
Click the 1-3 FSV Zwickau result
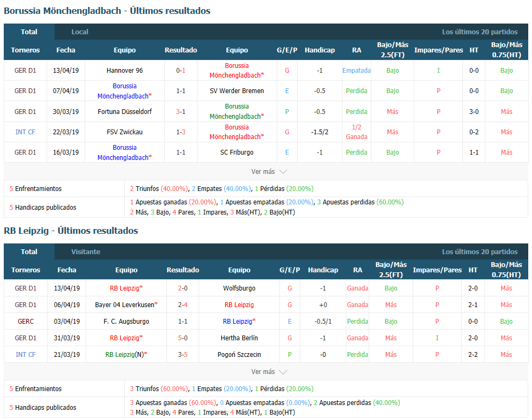pyautogui.click(x=181, y=132)
